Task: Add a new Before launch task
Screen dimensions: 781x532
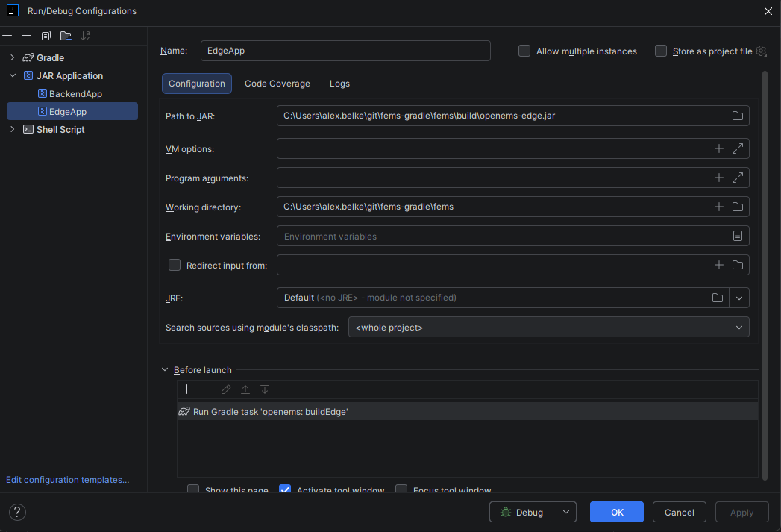Action: click(186, 389)
